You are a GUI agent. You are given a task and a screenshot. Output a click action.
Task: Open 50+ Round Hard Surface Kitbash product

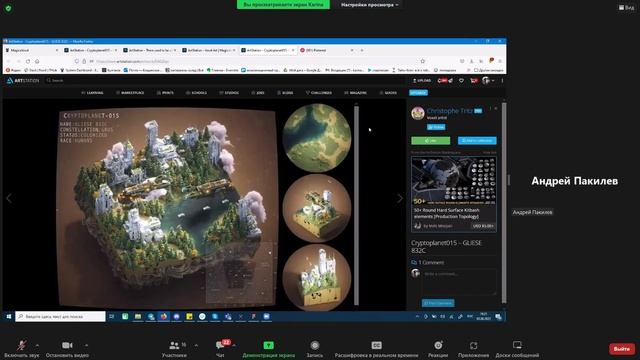coord(454,195)
